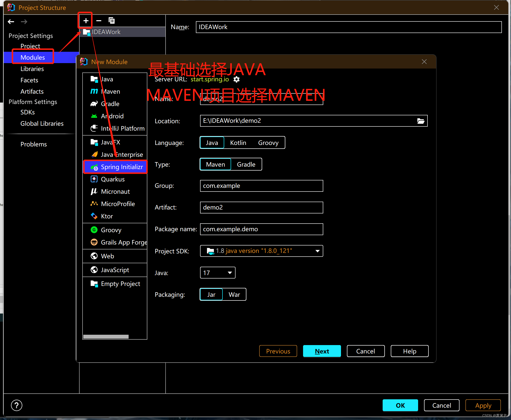Go back using the left arrow
The image size is (511, 420).
point(11,22)
